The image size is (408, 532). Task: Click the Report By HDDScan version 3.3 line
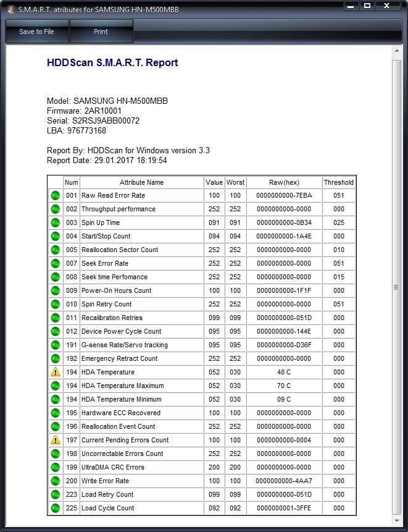coord(128,150)
